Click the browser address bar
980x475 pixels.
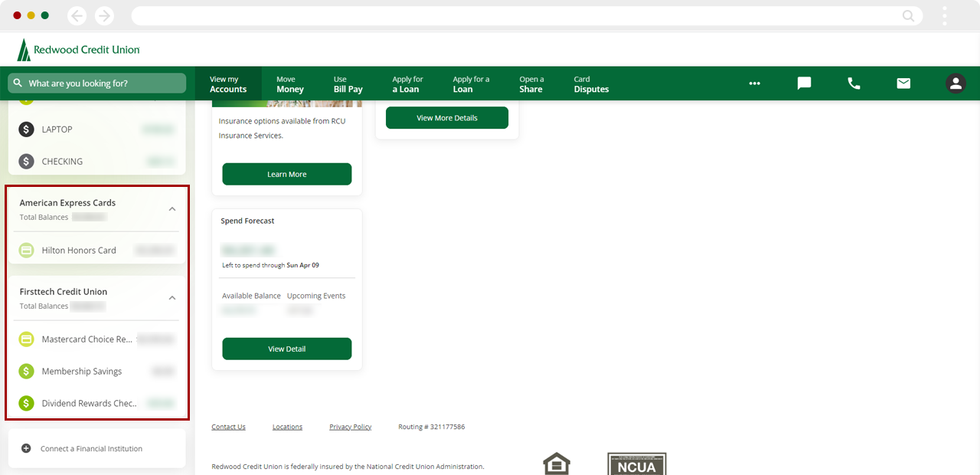[x=527, y=15]
